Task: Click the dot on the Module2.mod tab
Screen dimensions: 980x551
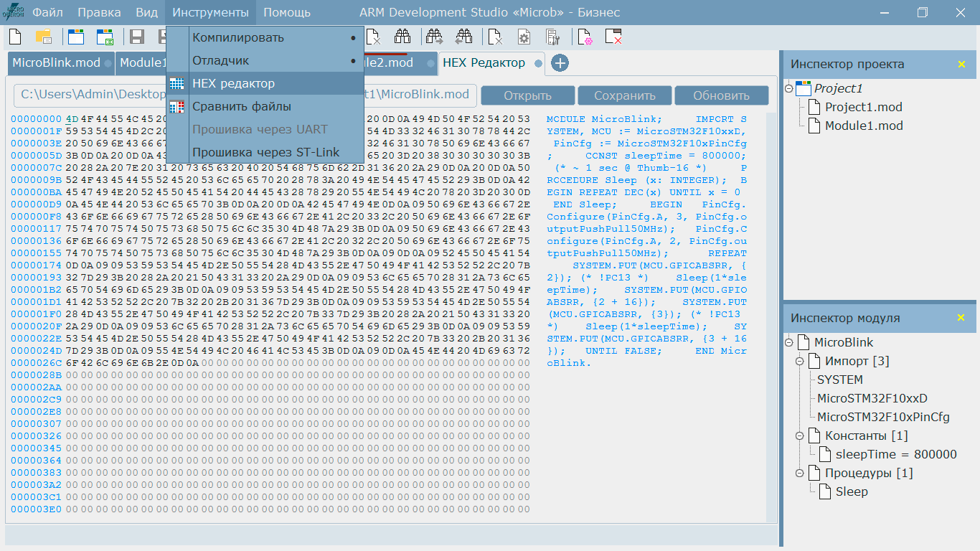Action: tap(430, 63)
